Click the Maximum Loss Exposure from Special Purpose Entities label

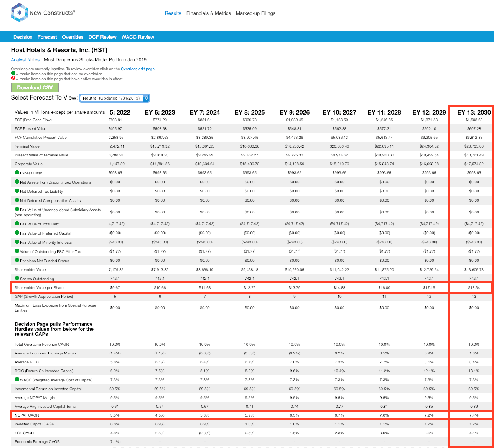click(55, 307)
